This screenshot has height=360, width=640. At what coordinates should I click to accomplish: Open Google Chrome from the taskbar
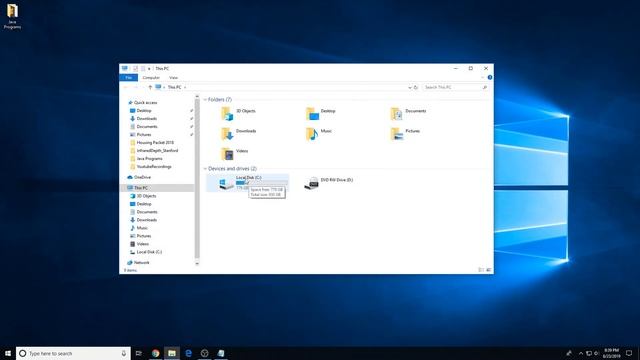click(x=156, y=353)
